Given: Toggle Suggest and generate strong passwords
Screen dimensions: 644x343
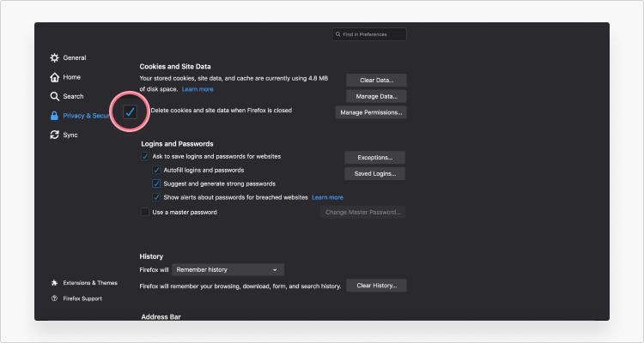Looking at the screenshot, I should coord(156,184).
